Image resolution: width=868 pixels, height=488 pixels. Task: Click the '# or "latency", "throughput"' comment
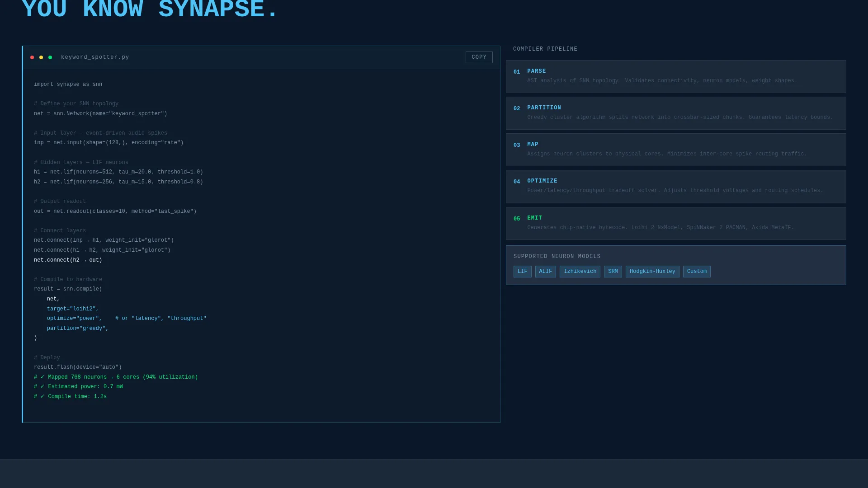[x=160, y=319]
